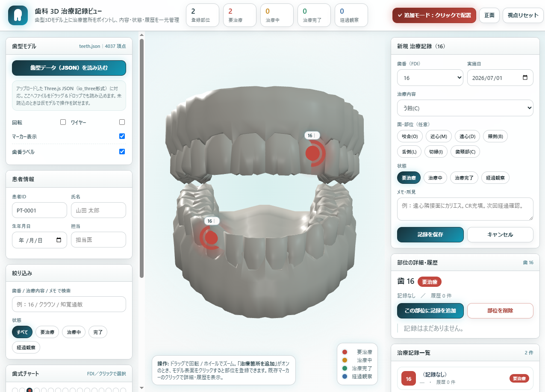
Task: Click 記録を保存 button
Action: click(x=430, y=235)
